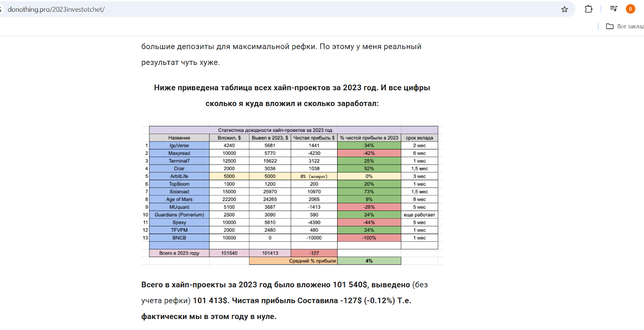Select the Terminal7 withdrawn value 15622

pos(270,161)
